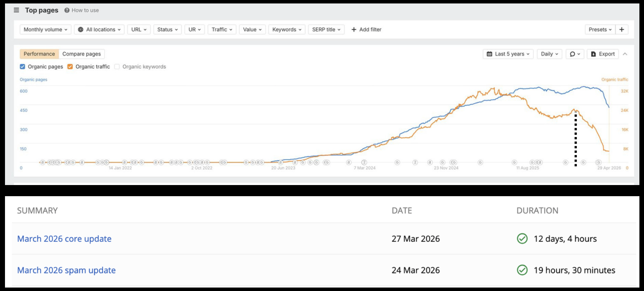Click the green check icon for spam update
The height and width of the screenshot is (291, 644).
tap(522, 270)
